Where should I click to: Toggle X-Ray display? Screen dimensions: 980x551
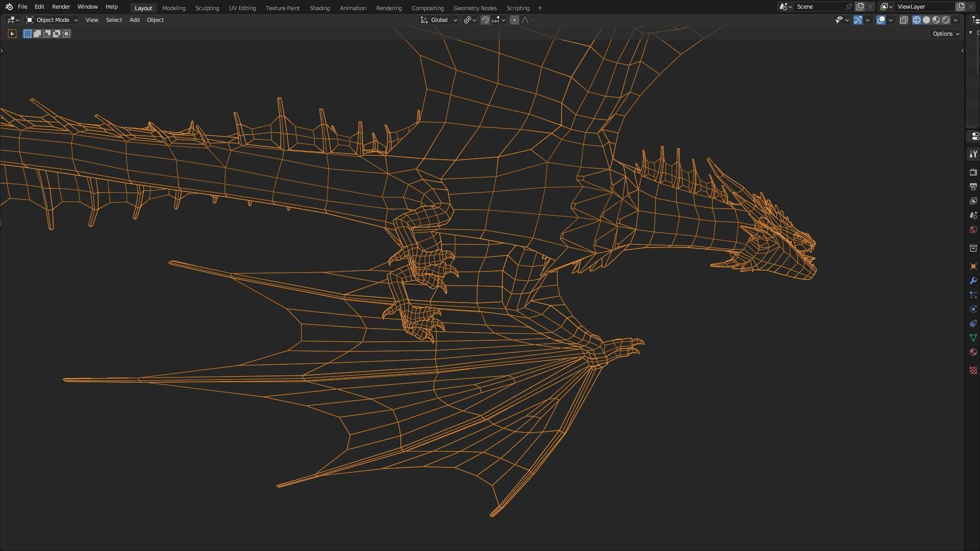(x=903, y=20)
